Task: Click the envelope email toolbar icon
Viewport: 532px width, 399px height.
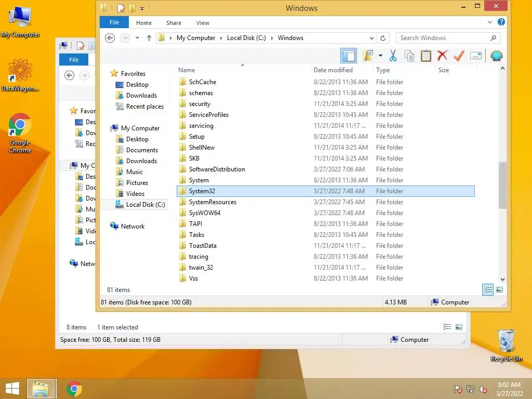Action: click(x=476, y=56)
